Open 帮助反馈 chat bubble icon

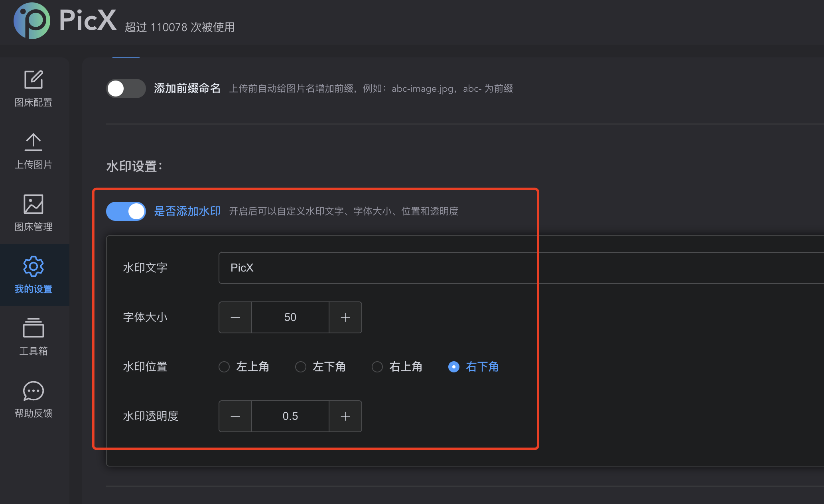(x=34, y=391)
